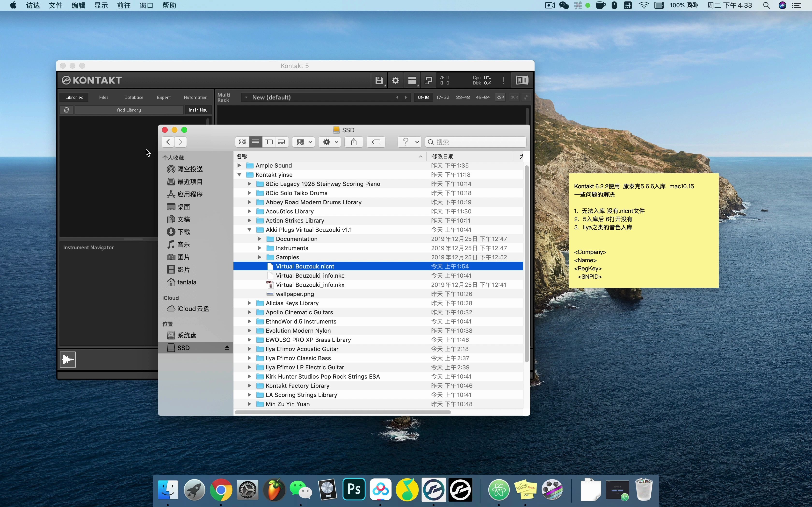This screenshot has width=812, height=507.
Task: Eject the SSD drive
Action: coord(227,348)
